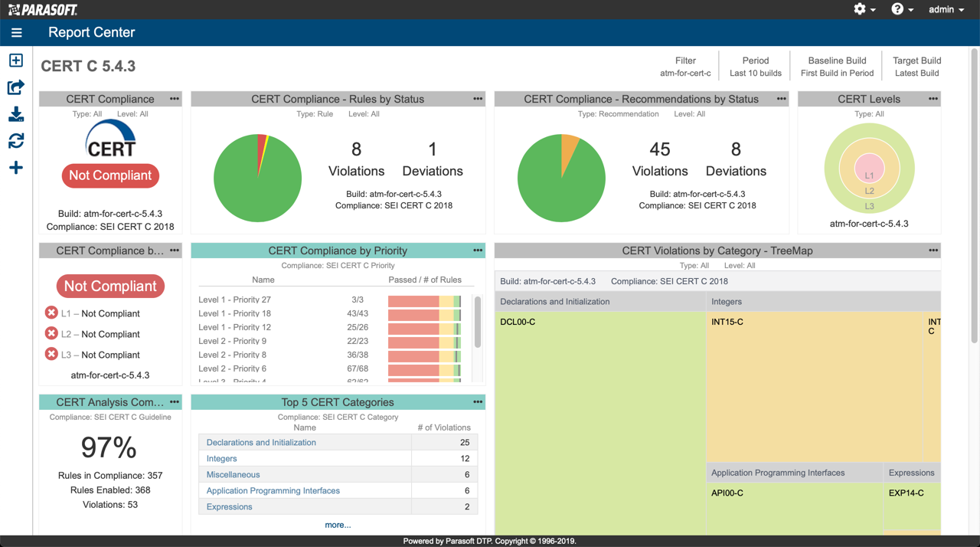The image size is (980, 547).
Task: Open the admin user dropdown
Action: 946,9
